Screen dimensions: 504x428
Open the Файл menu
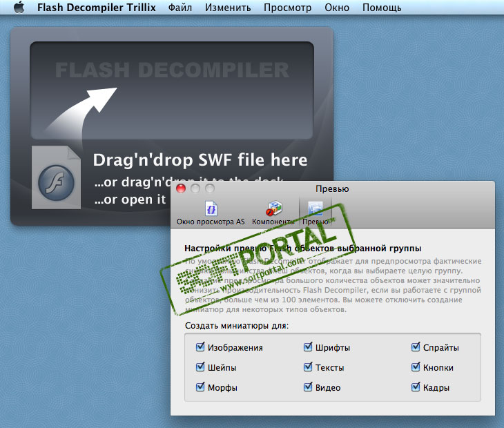[x=180, y=7]
